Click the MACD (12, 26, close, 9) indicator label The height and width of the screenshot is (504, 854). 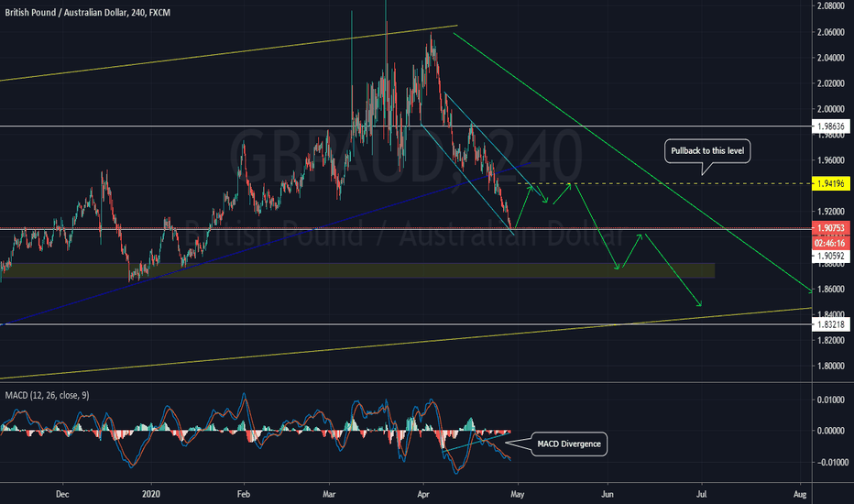(47, 395)
